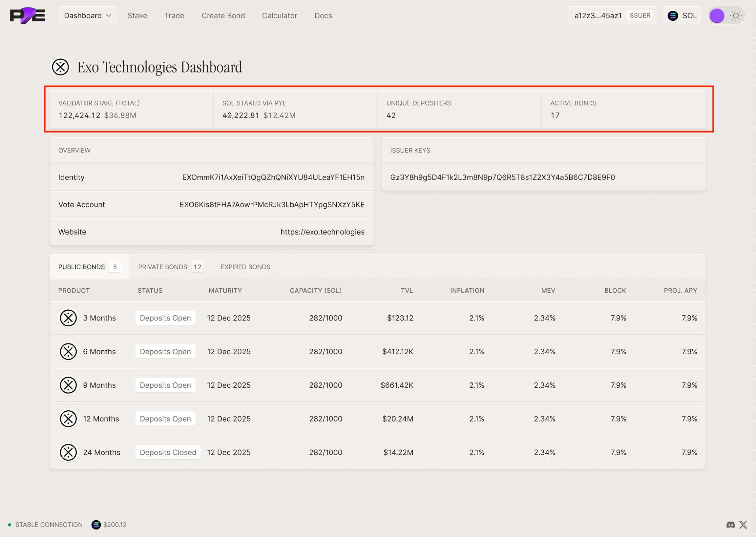This screenshot has width=756, height=537.
Task: Open the Create Bond page
Action: point(223,15)
